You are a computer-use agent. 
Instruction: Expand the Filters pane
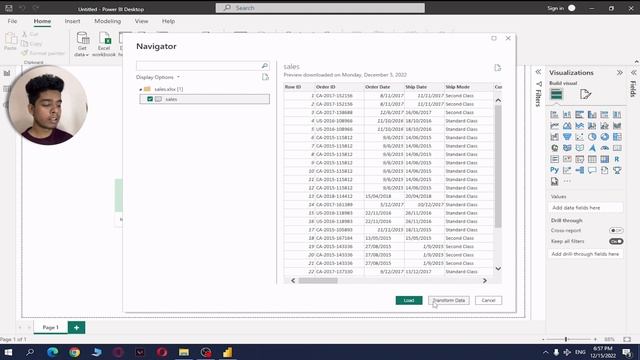tap(538, 72)
